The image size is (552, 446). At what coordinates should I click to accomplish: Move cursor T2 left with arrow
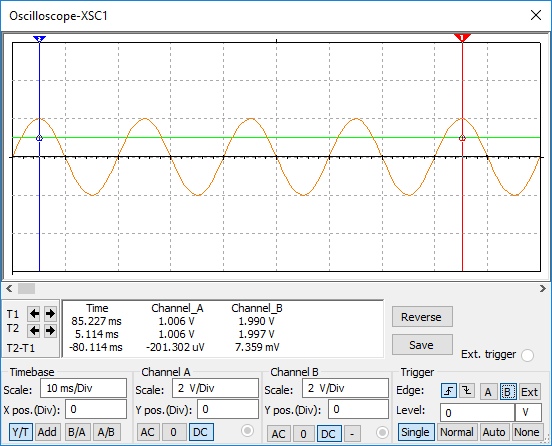(34, 330)
